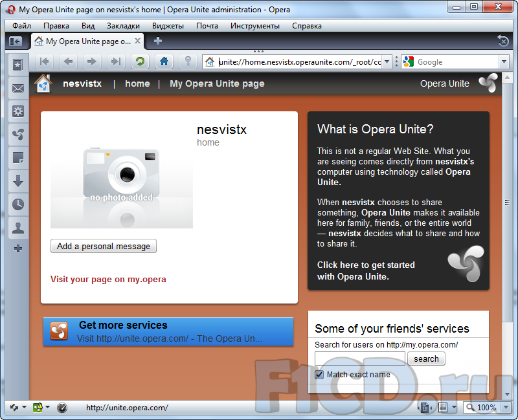Click the home breadcrumb link
The image size is (518, 420).
[137, 83]
